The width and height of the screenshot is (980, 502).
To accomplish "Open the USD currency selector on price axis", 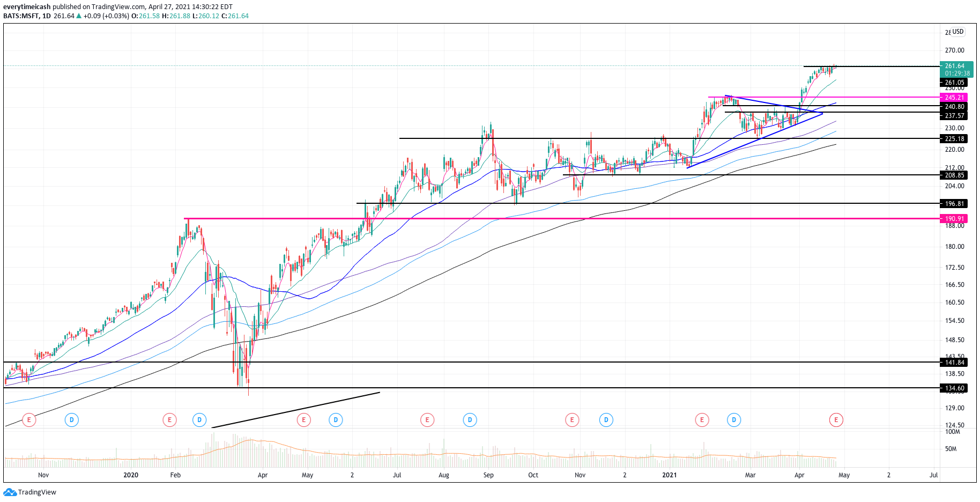I will click(x=958, y=32).
